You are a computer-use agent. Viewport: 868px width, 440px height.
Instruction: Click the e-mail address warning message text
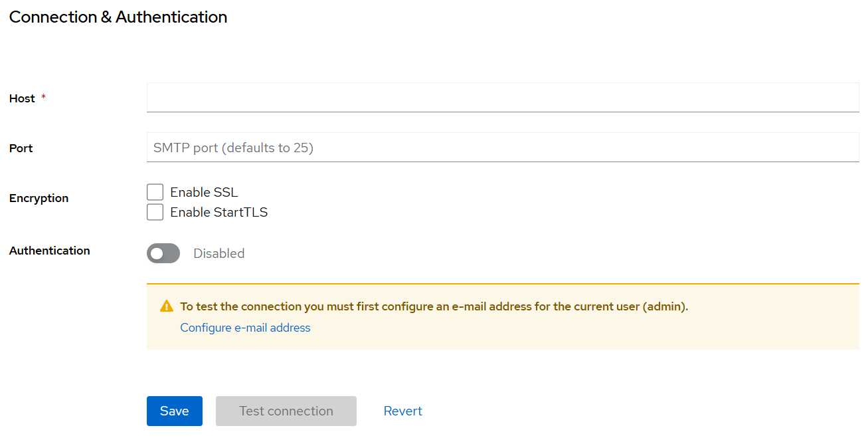pos(434,306)
